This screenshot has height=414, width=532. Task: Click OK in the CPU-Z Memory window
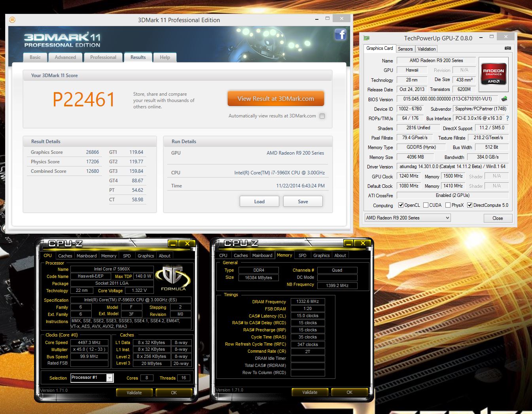[349, 392]
